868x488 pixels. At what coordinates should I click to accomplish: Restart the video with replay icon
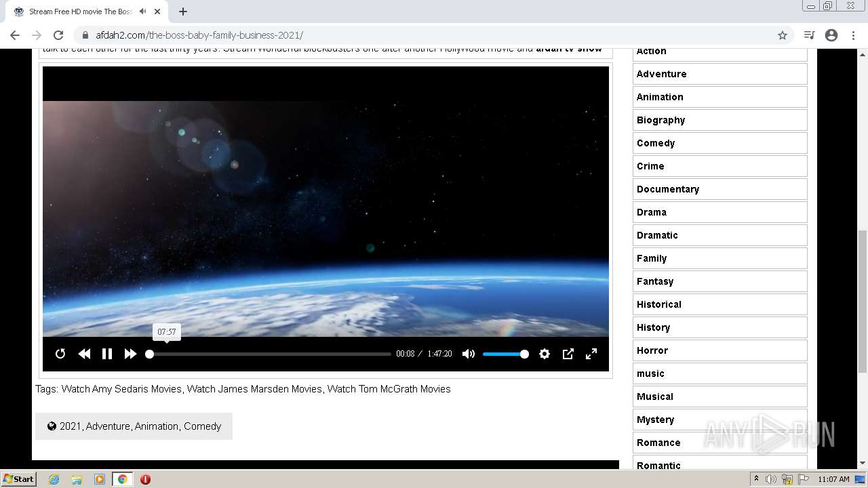point(60,354)
